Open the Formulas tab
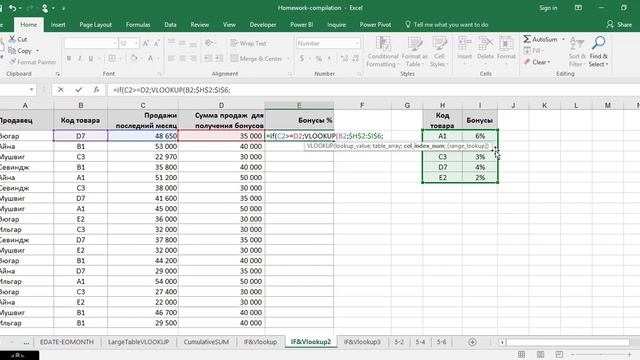This screenshot has height=360, width=640. pos(138,24)
